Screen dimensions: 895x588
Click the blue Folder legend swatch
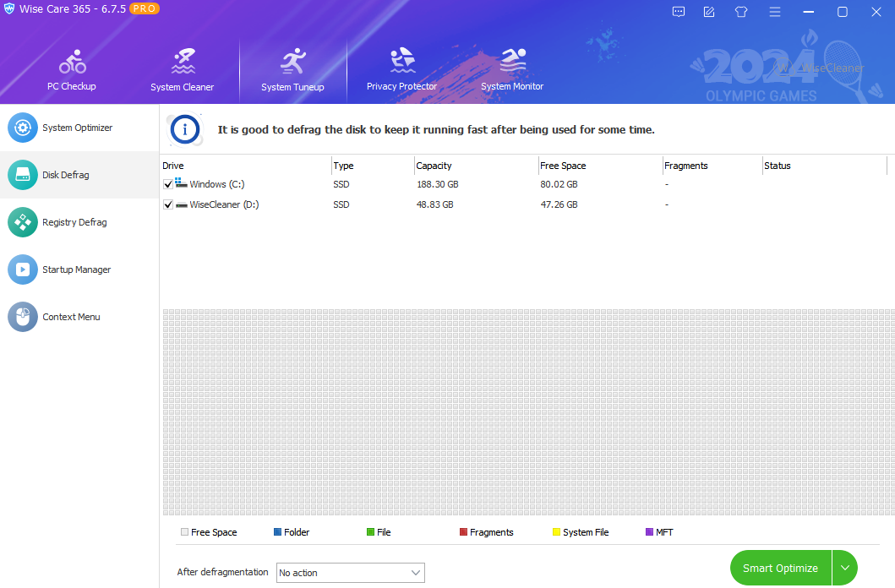coord(277,532)
